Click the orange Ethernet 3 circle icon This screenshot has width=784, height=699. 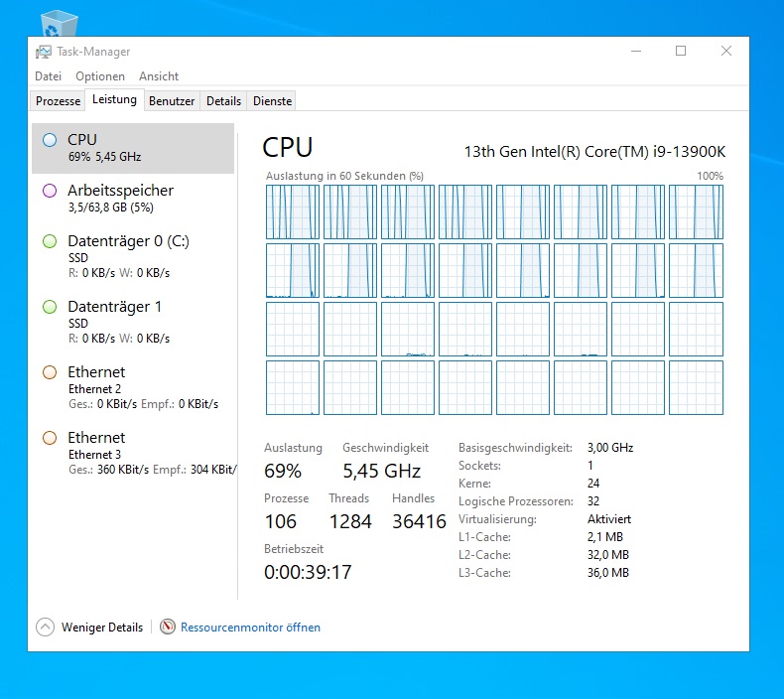[x=50, y=438]
